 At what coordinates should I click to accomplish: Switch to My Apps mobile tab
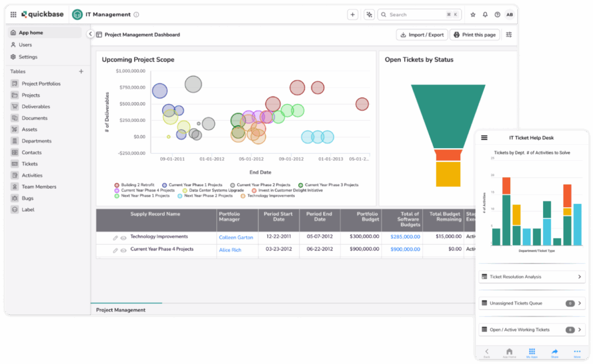pos(532,352)
